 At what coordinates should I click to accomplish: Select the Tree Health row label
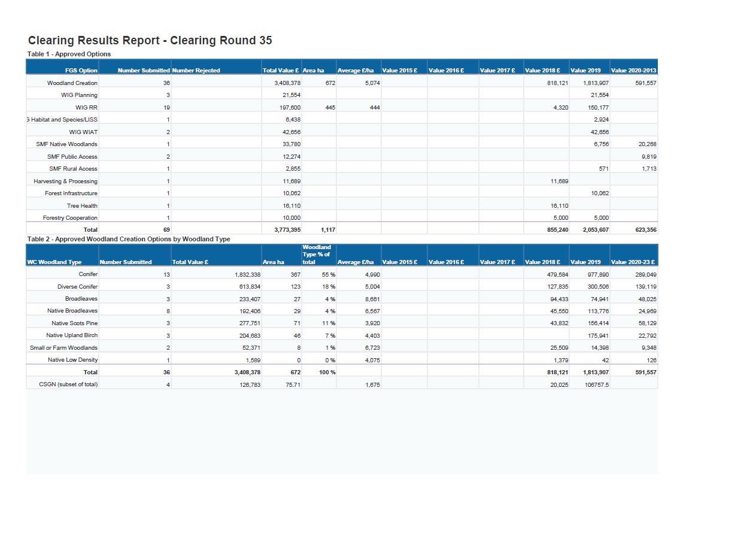(82, 206)
